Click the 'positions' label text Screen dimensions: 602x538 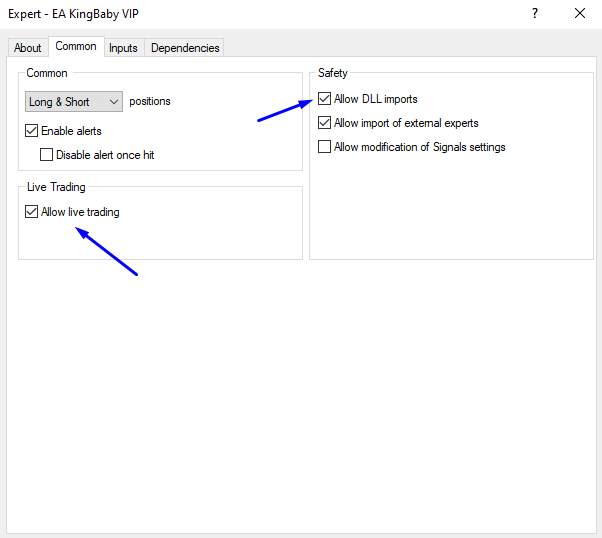point(150,101)
